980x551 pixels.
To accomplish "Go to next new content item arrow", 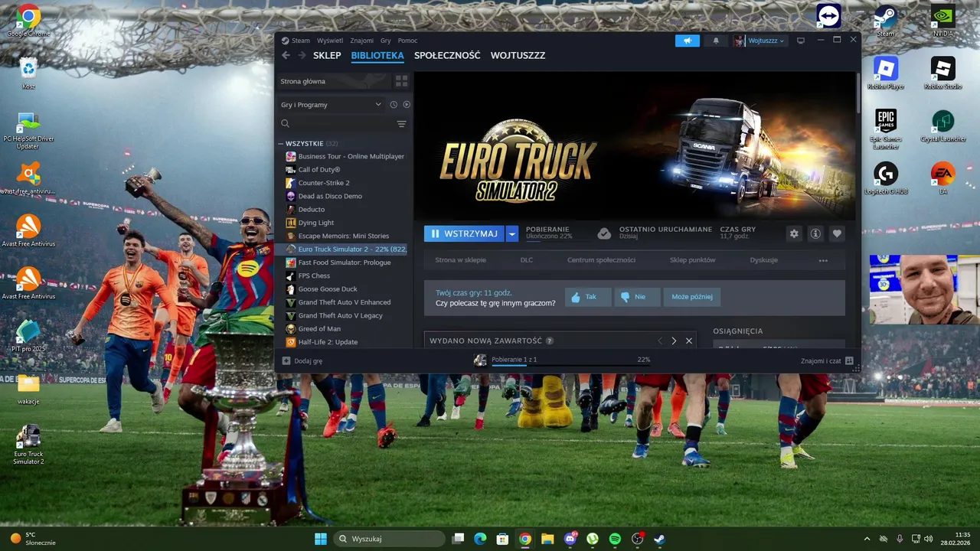I will [x=674, y=341].
